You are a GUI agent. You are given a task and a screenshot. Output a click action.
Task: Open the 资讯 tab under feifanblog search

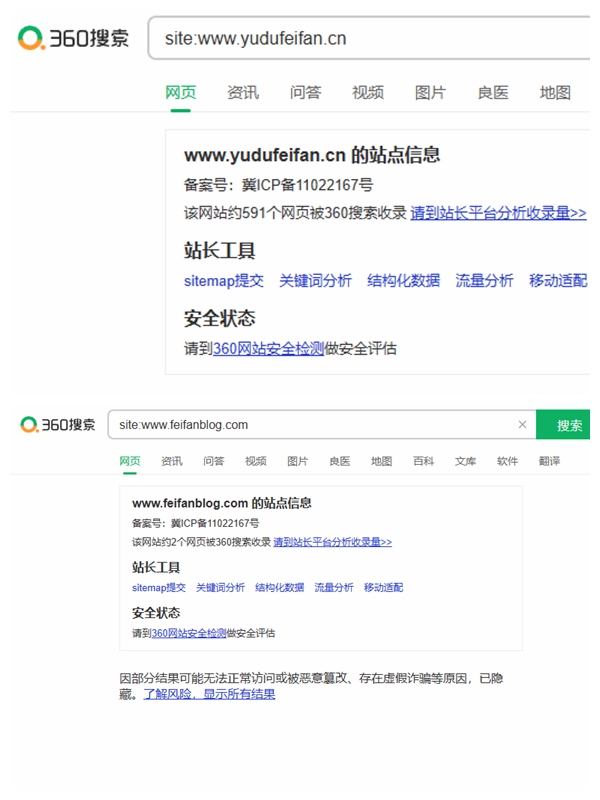(x=171, y=461)
